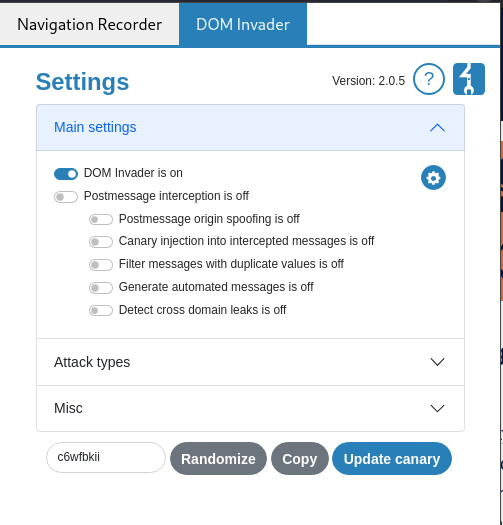Open the help question mark icon
The image size is (503, 525).
coord(429,79)
